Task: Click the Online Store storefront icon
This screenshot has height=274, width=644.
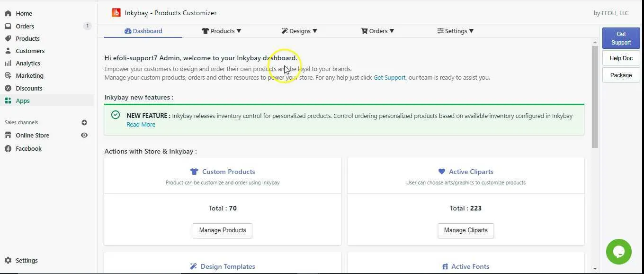Action: (8, 135)
